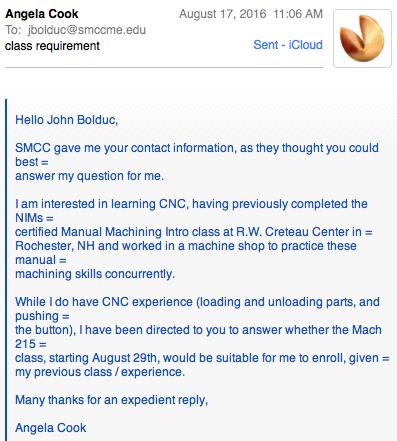Click the 11:06 AM timestamp
This screenshot has width=397, height=441.
(298, 14)
